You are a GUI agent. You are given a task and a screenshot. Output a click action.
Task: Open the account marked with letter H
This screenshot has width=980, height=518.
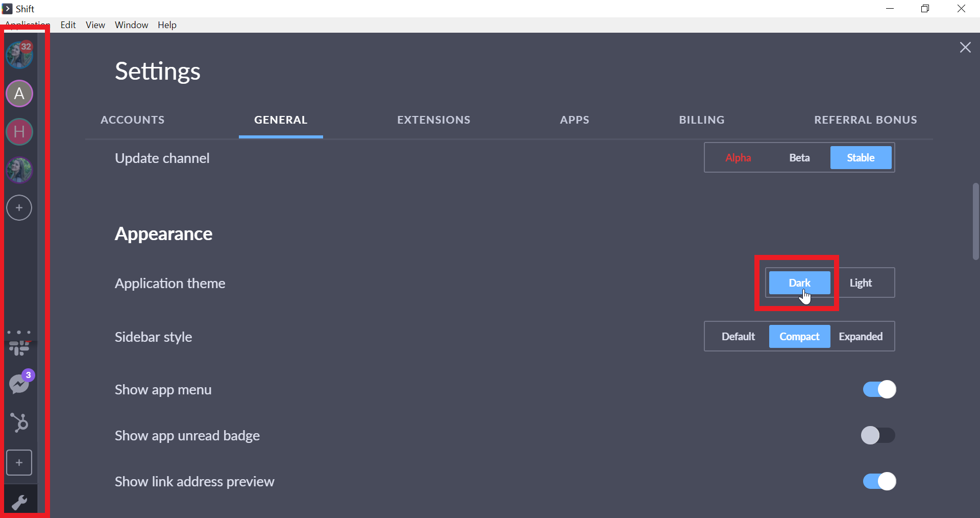(x=19, y=132)
